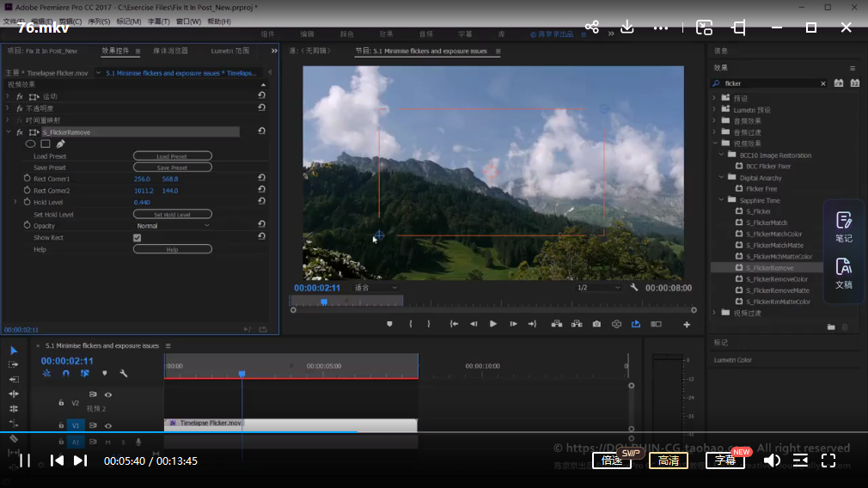Open the comparison view icon in Program monitor
Screen dimensions: 868x488
pos(656,324)
